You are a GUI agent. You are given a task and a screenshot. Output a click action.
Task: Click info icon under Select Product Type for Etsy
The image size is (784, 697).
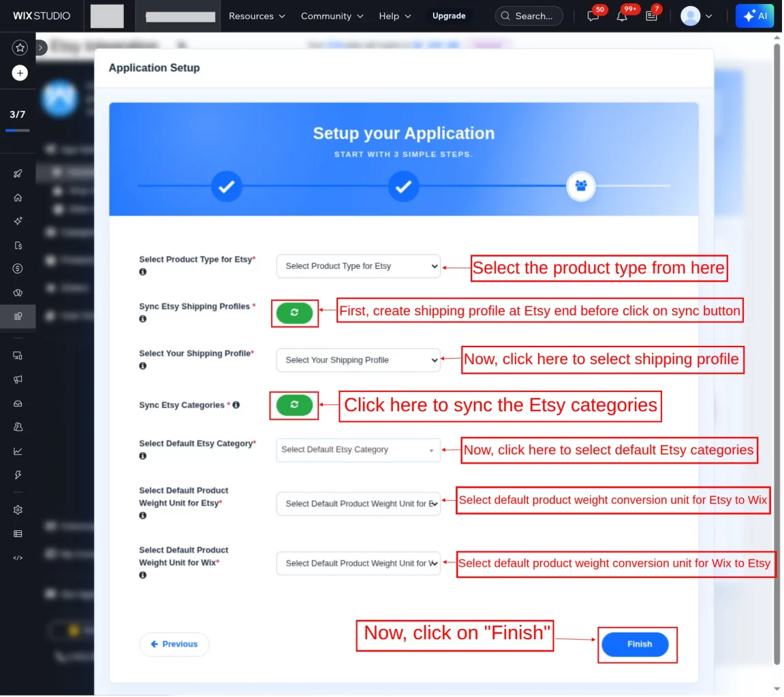tap(143, 272)
